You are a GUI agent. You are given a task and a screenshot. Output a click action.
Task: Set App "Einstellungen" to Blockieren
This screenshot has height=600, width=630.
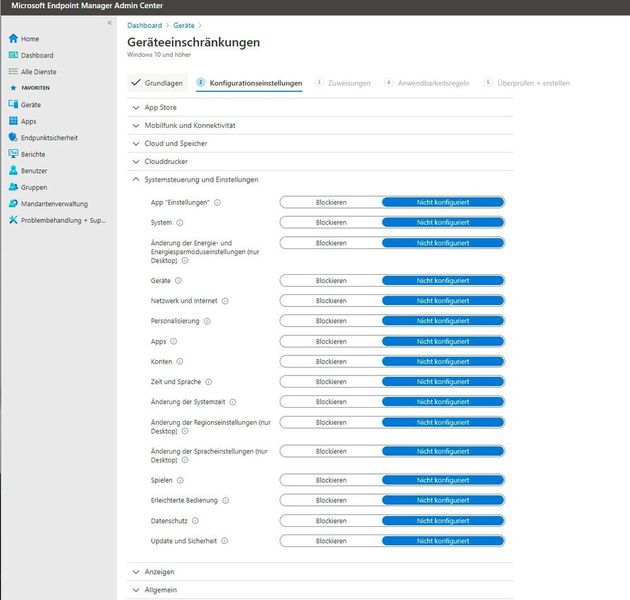coord(331,203)
